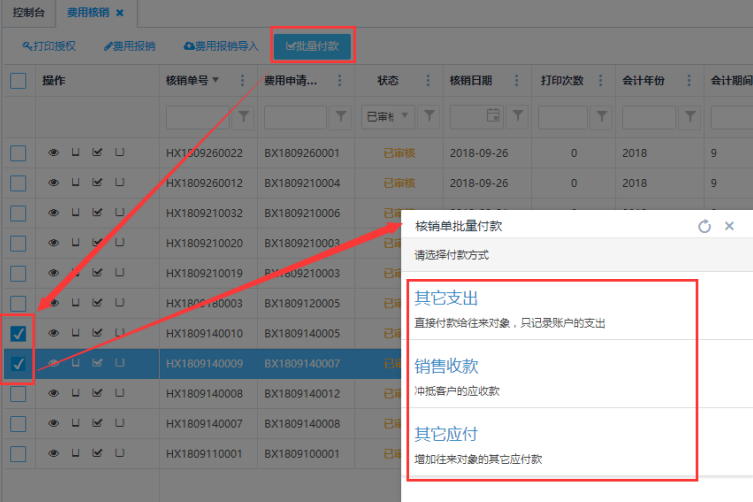Toggle the select-all checkbox in header
The height and width of the screenshot is (502, 753).
(x=18, y=81)
